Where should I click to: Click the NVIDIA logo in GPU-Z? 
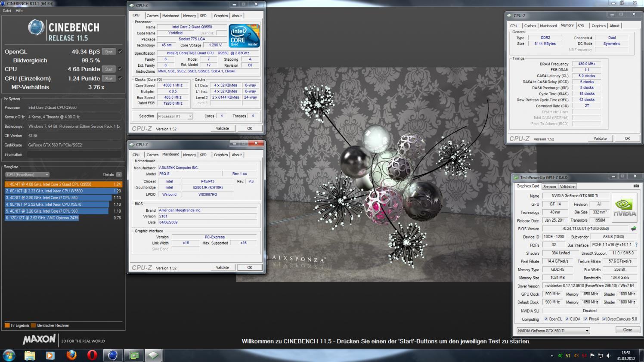[625, 207]
